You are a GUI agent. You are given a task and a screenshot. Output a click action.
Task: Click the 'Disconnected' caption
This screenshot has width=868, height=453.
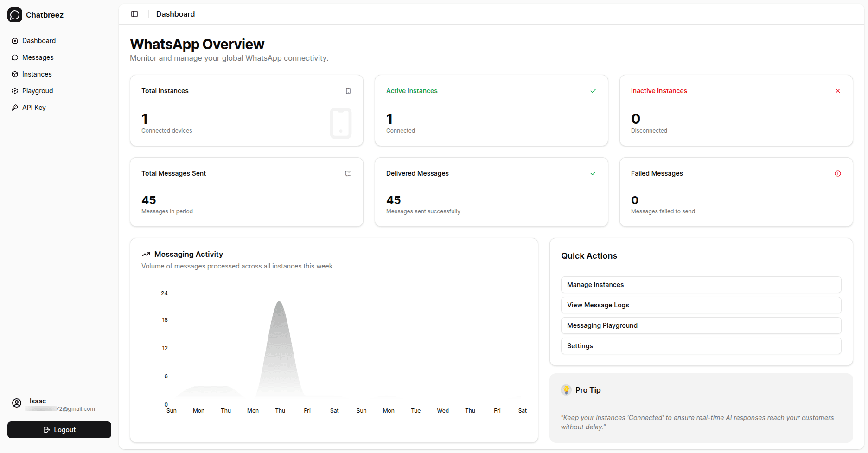(x=649, y=131)
